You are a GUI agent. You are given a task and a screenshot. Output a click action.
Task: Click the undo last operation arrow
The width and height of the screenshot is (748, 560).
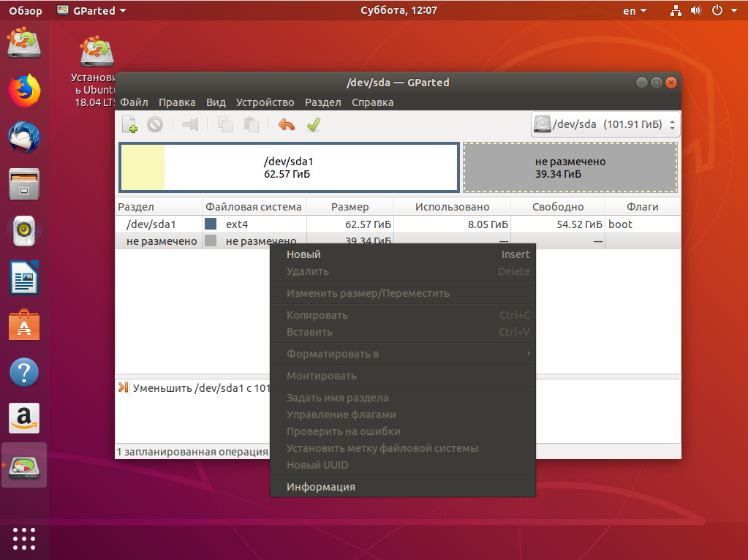(x=286, y=125)
